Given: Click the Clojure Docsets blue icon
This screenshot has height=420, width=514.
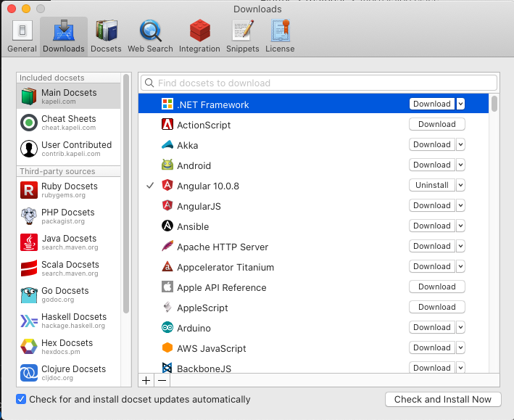Looking at the screenshot, I should [29, 373].
